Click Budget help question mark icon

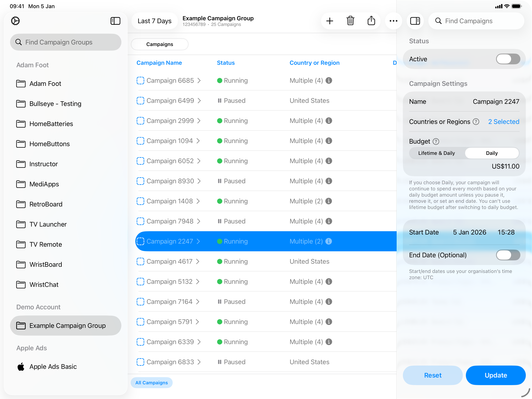pyautogui.click(x=436, y=141)
